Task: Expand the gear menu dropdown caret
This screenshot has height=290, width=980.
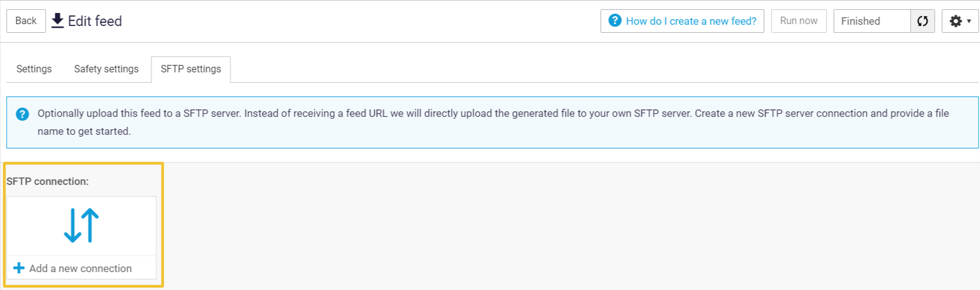Action: coord(969,21)
